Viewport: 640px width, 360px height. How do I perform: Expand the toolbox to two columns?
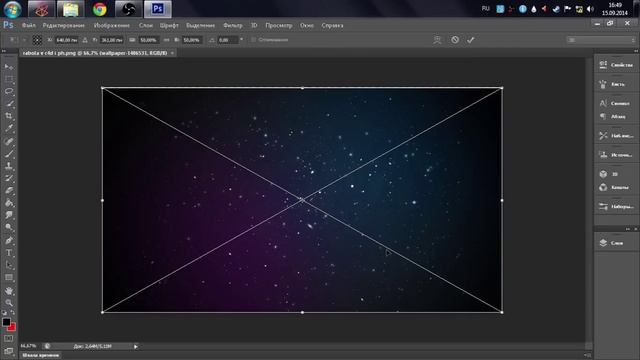point(4,51)
